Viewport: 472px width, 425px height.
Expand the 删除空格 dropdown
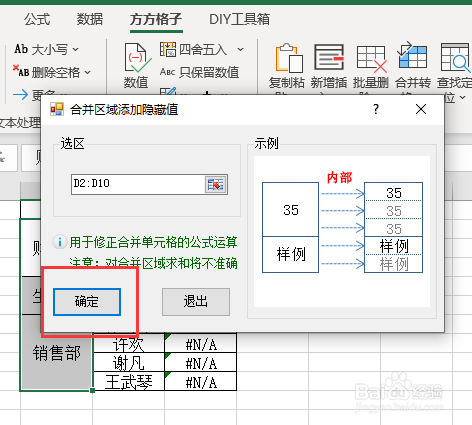click(x=87, y=72)
